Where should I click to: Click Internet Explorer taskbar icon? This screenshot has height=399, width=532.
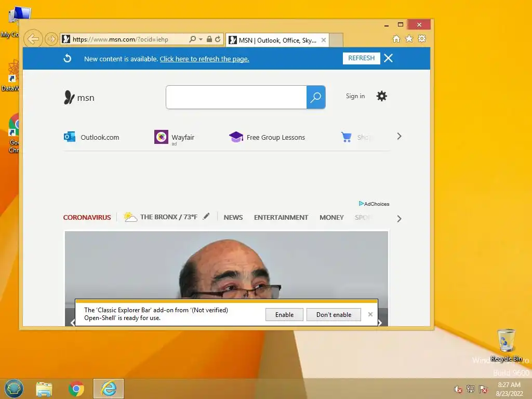click(x=109, y=389)
